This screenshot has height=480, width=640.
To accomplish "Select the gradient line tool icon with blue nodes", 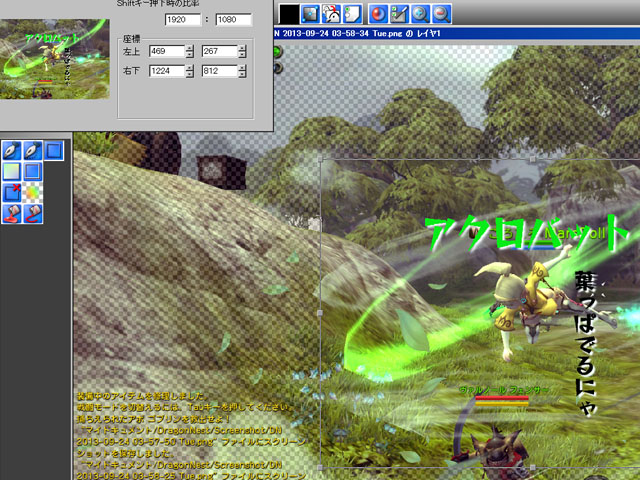I will 310,14.
